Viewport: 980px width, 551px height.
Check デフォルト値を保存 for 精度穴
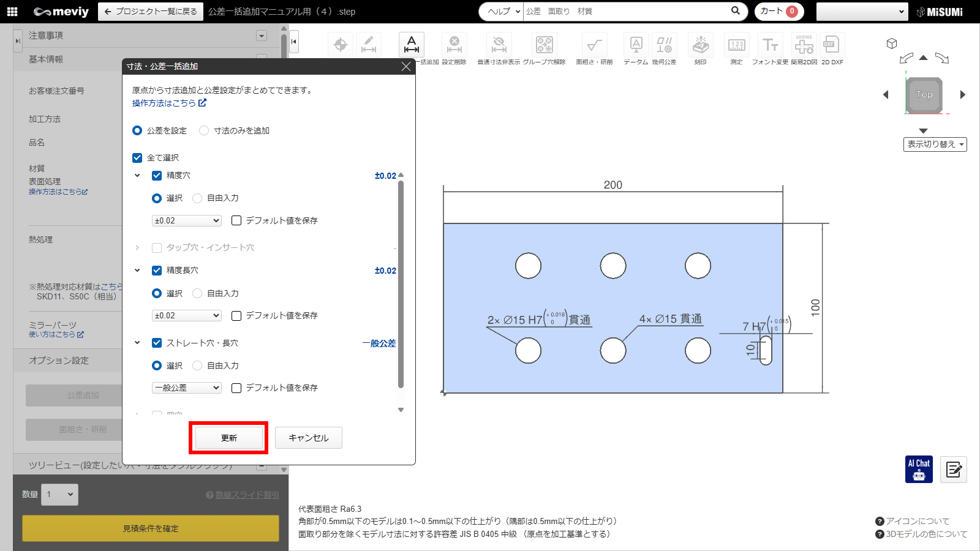coord(236,220)
